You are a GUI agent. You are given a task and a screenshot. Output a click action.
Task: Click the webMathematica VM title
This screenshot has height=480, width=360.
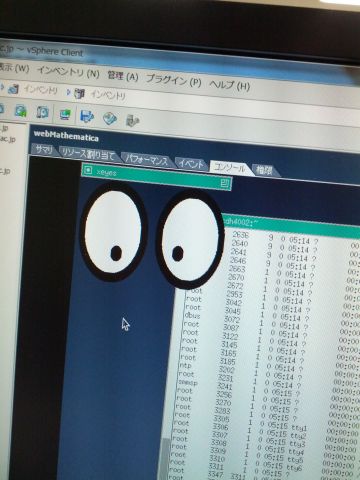tap(66, 136)
